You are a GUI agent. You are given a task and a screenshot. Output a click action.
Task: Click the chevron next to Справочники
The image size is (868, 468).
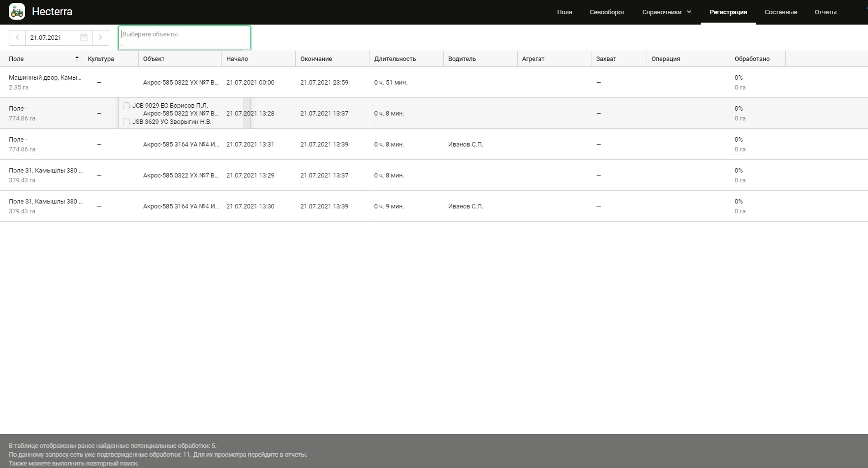click(689, 12)
